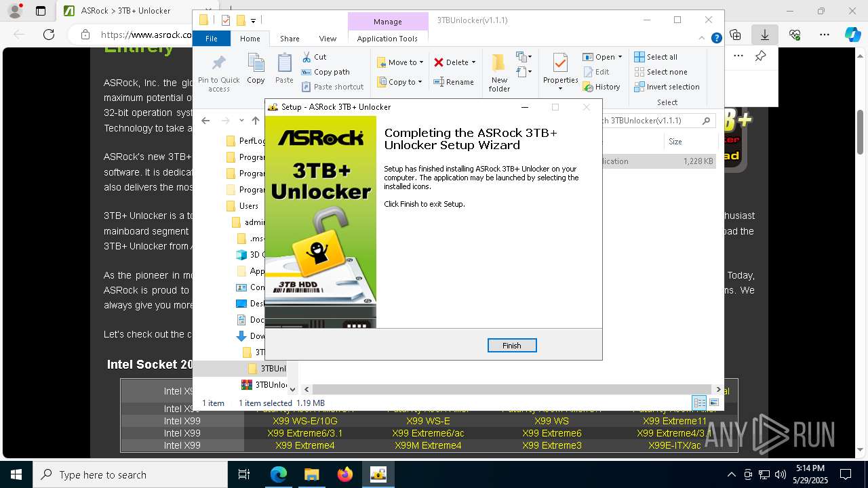Open recent locations dropdown in Explorer
The height and width of the screenshot is (488, 868).
pyautogui.click(x=241, y=121)
